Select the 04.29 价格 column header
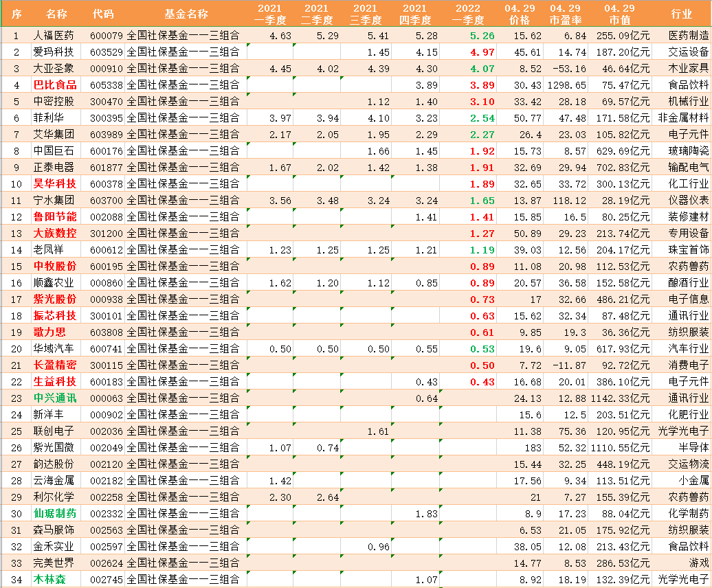The image size is (712, 588). (x=520, y=14)
